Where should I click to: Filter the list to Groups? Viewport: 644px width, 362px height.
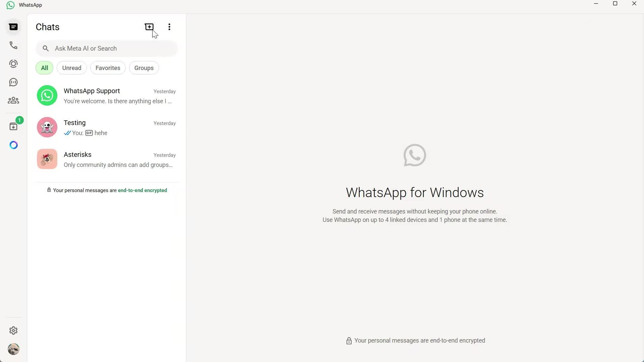click(x=144, y=68)
